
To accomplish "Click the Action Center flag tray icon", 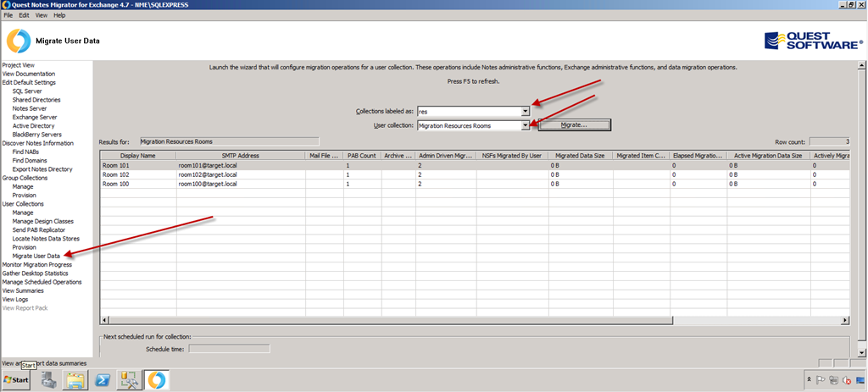I will 821,380.
